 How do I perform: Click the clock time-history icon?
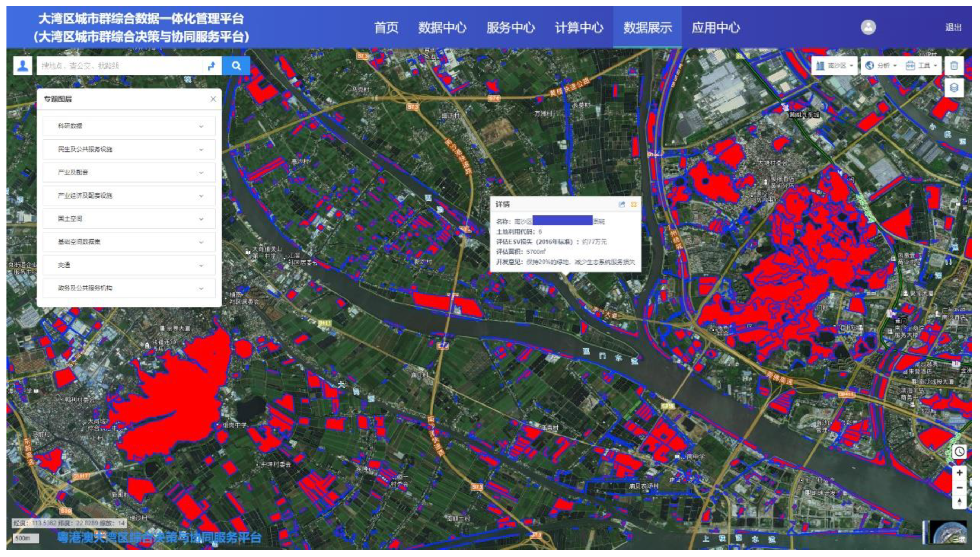click(x=959, y=452)
